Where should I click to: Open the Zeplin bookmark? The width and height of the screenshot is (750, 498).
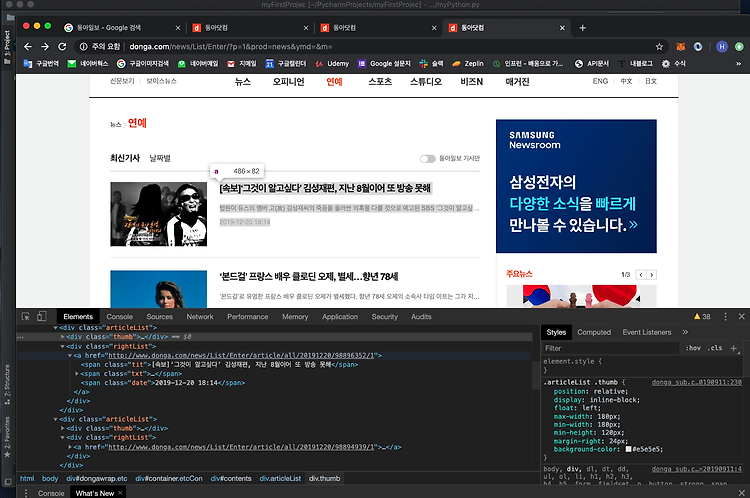click(468, 64)
